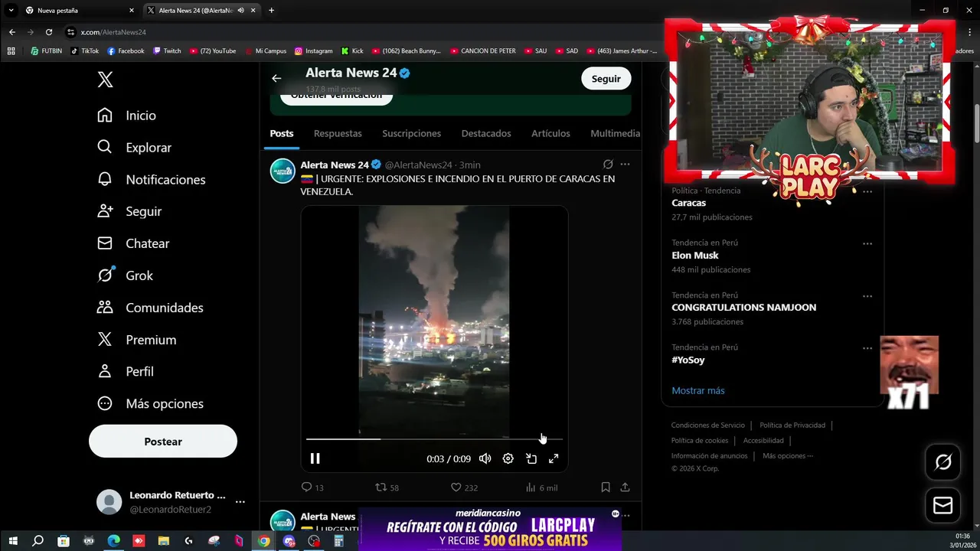Screen dimensions: 980x551
Task: Toggle picture-in-picture for the video
Action: point(531,458)
